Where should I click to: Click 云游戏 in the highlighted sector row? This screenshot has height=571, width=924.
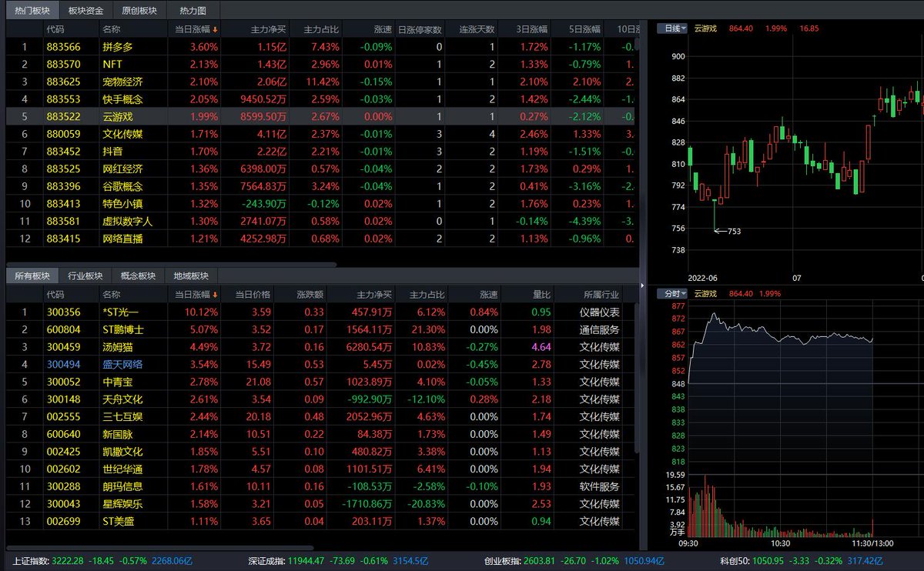coord(118,116)
